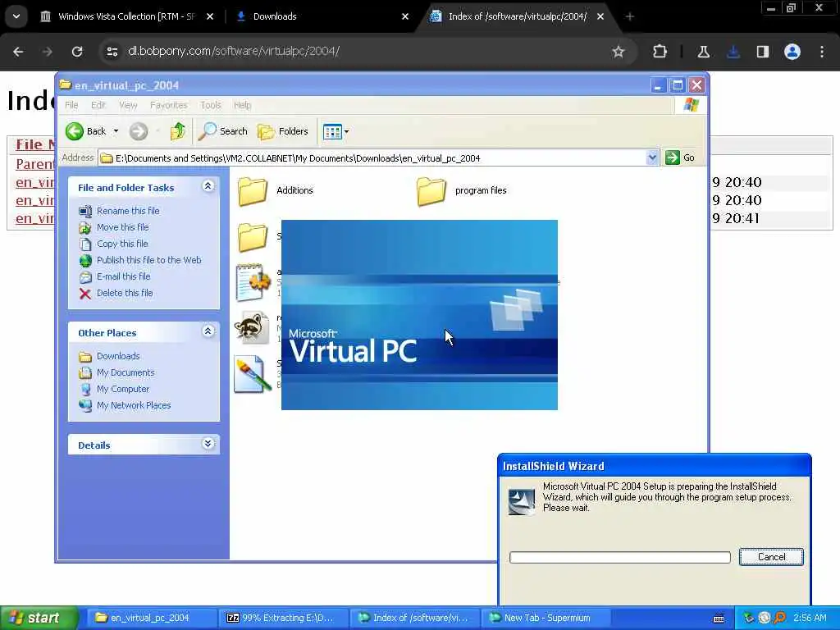Click Publish this file to the Web
Viewport: 840px width, 630px height.
[x=149, y=260]
